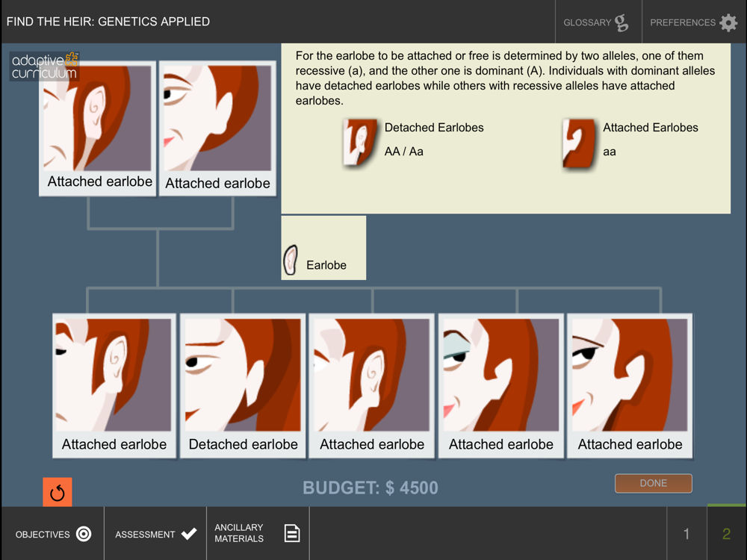
Task: Click the earlobe allele explanation paragraph
Action: (505, 78)
